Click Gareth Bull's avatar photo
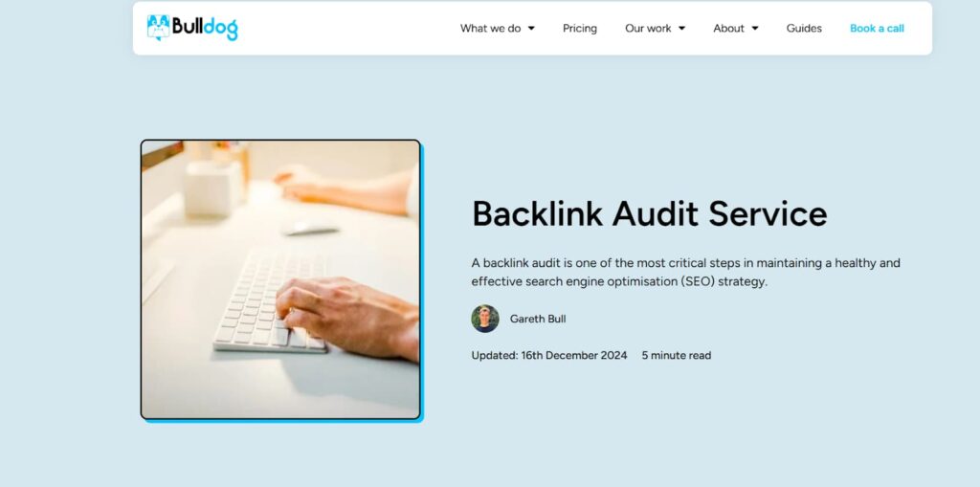980x487 pixels. pos(485,319)
